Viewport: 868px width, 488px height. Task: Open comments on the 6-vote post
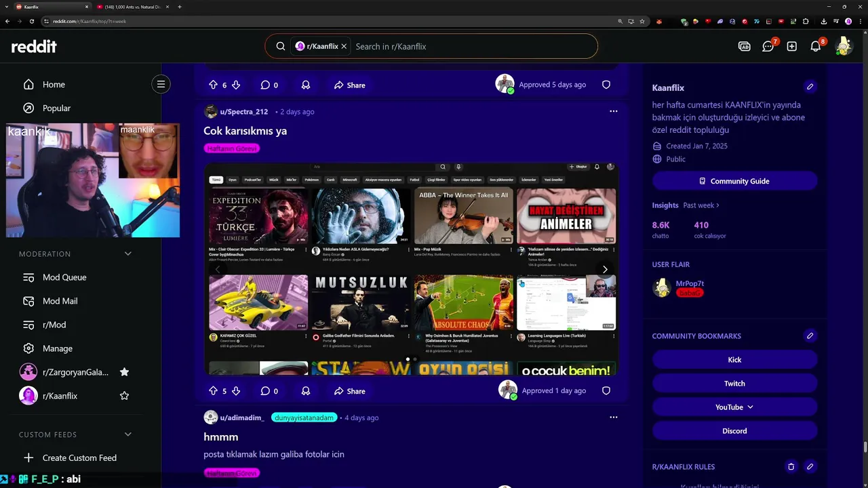coord(269,85)
